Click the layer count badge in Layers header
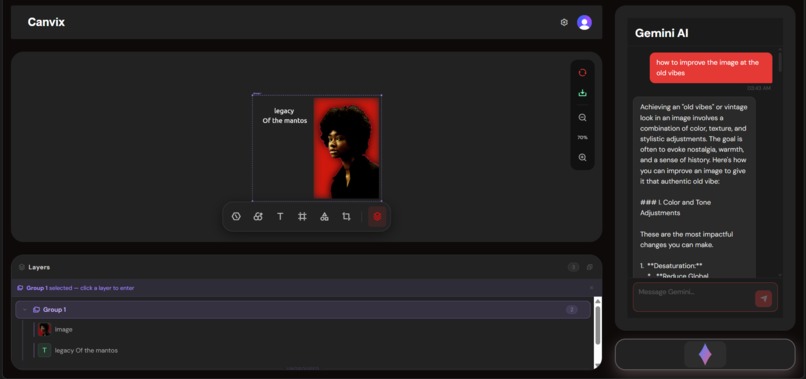This screenshot has height=379, width=806. [x=573, y=267]
